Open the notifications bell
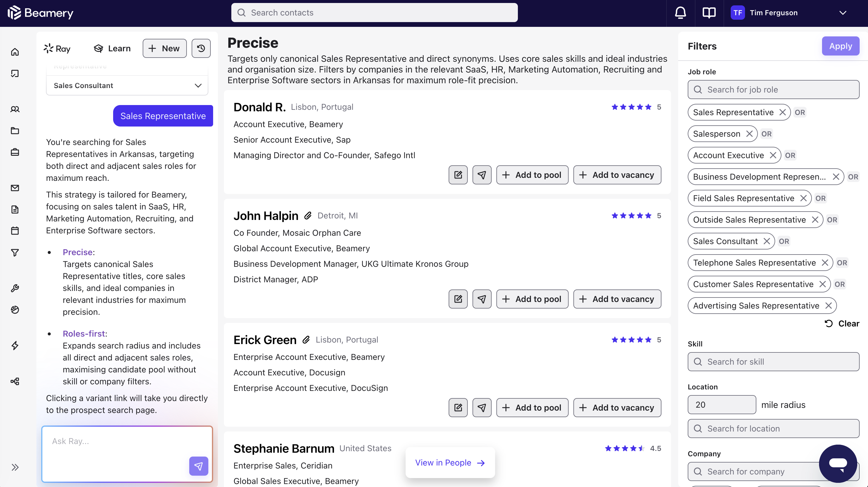The image size is (868, 487). [x=680, y=13]
